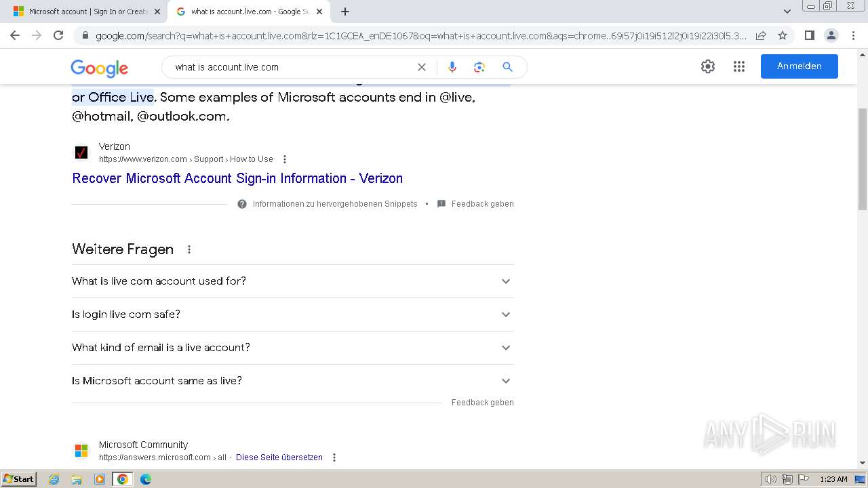868x488 pixels.
Task: Reload the current page
Action: (58, 35)
